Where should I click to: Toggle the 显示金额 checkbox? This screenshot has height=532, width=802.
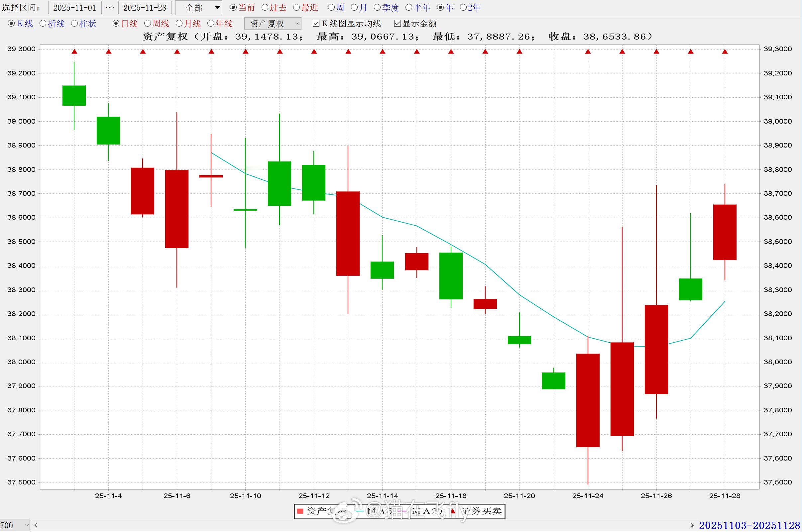coord(398,23)
